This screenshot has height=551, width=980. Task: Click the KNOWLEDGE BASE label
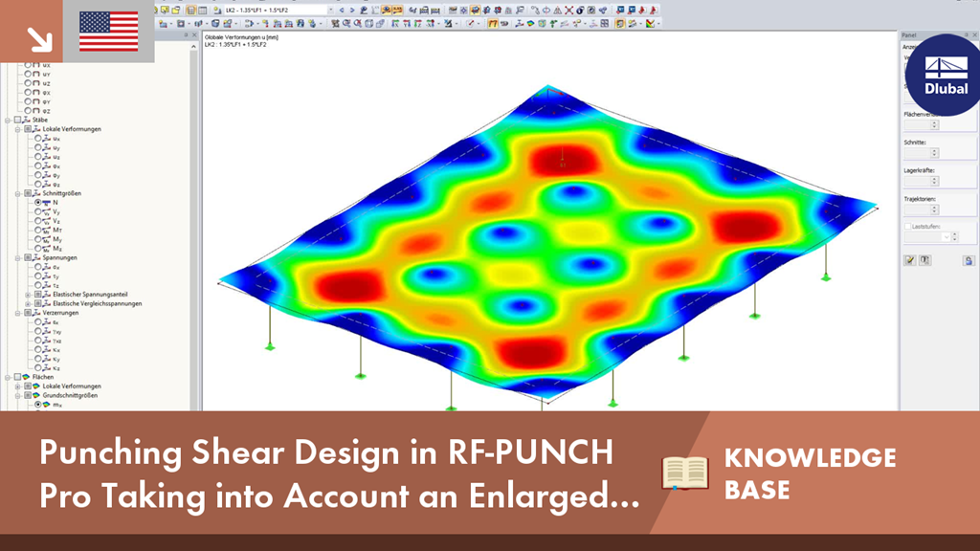810,474
